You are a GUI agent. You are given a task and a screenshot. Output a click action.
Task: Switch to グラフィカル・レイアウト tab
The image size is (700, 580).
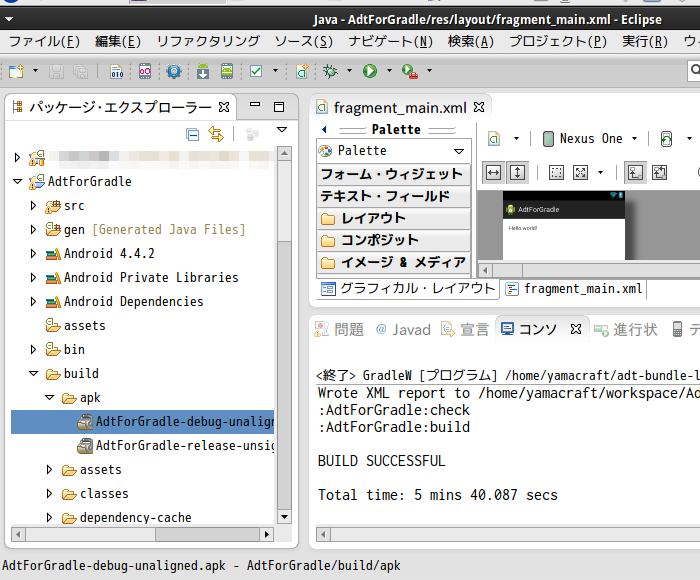(x=408, y=289)
